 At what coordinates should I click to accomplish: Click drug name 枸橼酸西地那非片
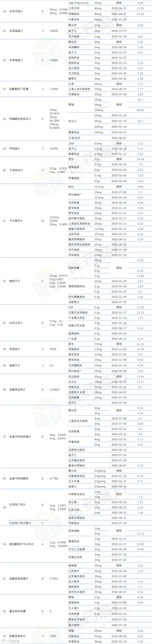tap(20, 119)
